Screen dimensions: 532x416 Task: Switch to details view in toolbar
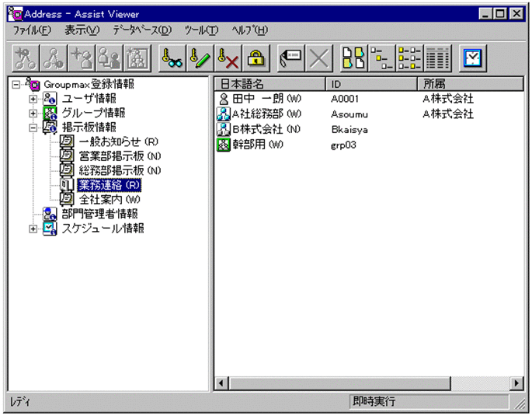pos(438,58)
